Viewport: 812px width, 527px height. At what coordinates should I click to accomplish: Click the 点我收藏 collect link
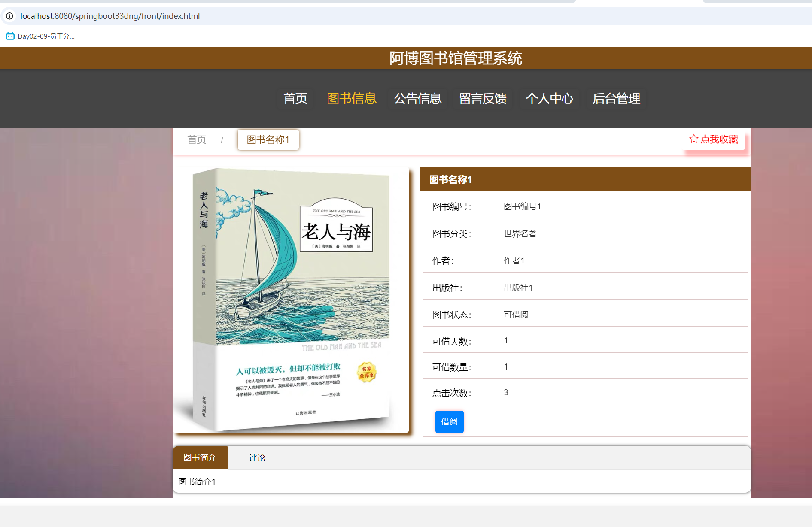coord(720,139)
